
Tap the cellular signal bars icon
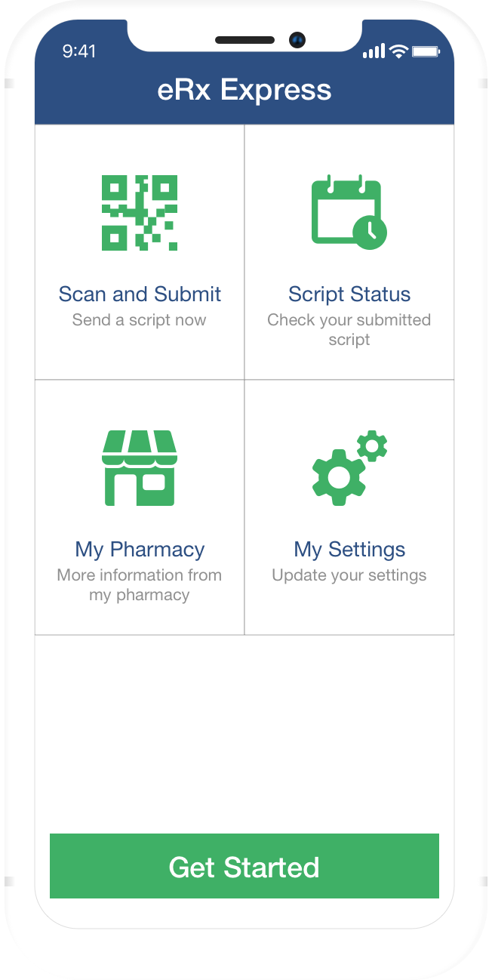pyautogui.click(x=374, y=51)
